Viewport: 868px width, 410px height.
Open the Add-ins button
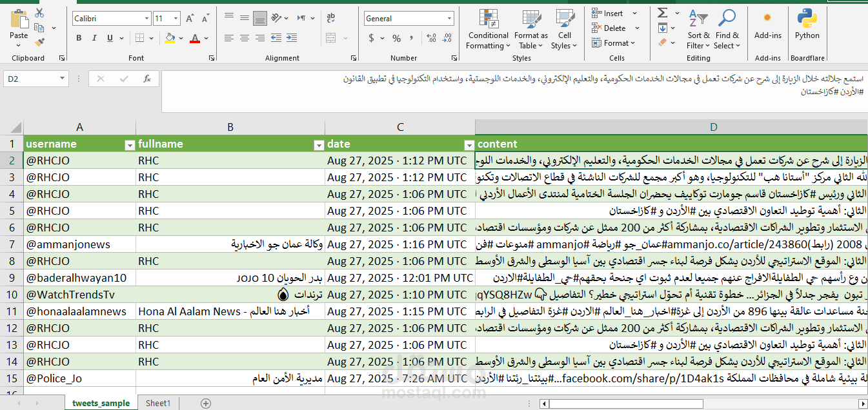(x=767, y=24)
